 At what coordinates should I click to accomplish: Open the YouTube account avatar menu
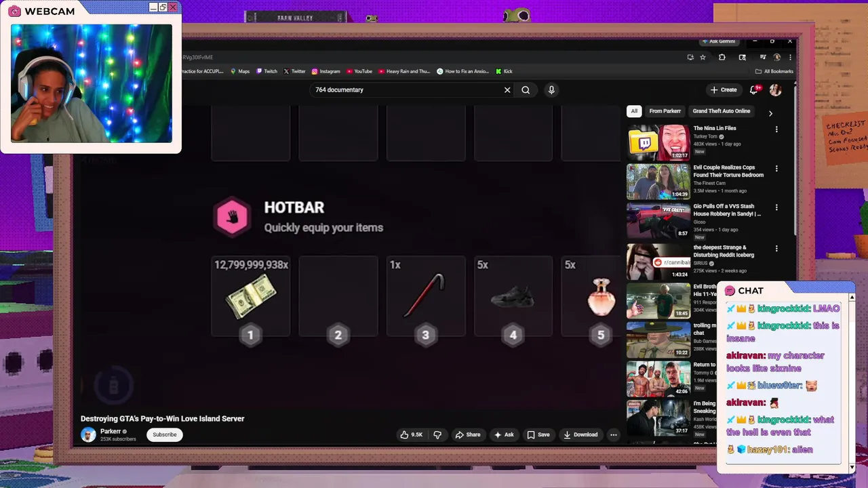(x=775, y=89)
